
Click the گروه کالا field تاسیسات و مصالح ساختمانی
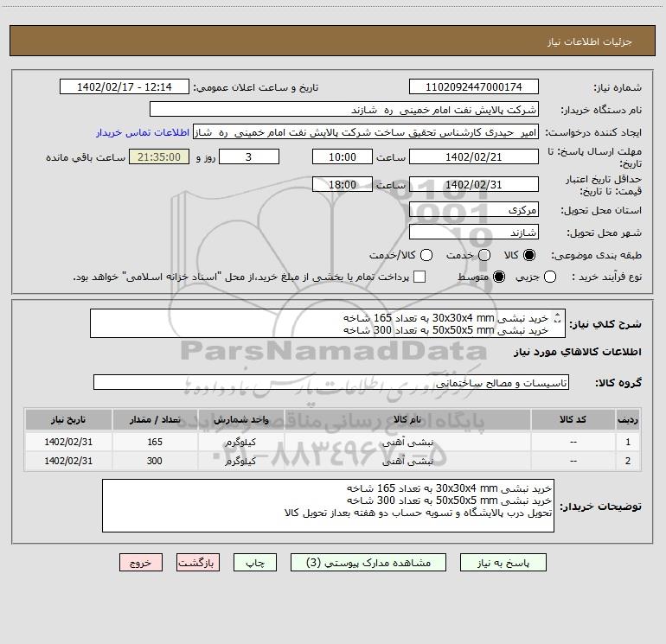tap(331, 382)
